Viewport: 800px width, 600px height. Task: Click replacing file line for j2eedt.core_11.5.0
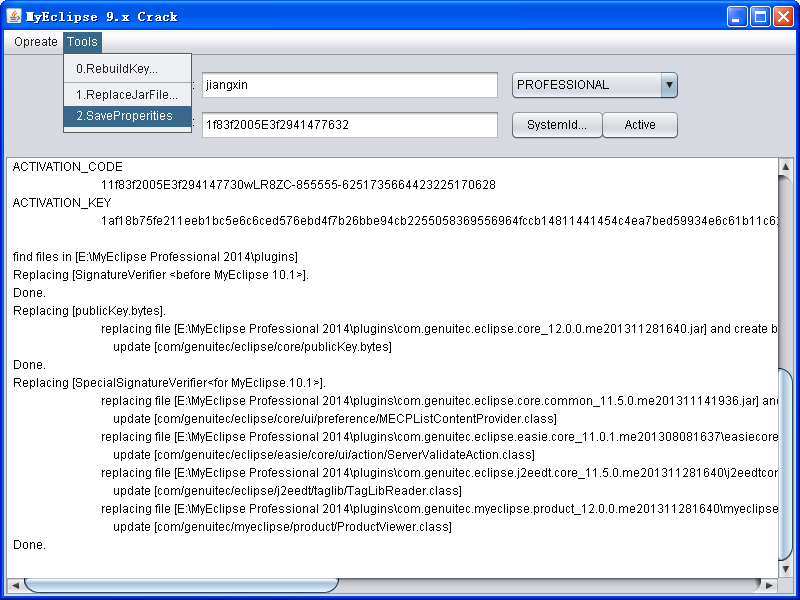tap(439, 473)
